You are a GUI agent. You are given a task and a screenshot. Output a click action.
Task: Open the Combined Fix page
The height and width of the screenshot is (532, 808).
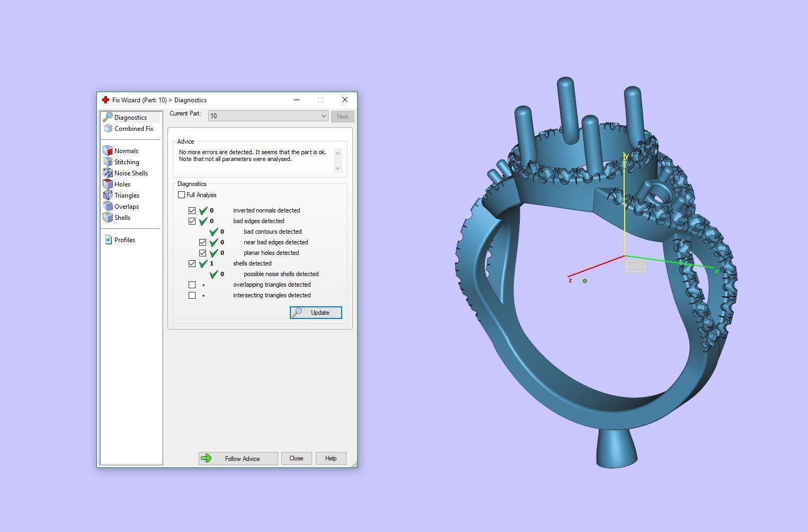coord(129,128)
